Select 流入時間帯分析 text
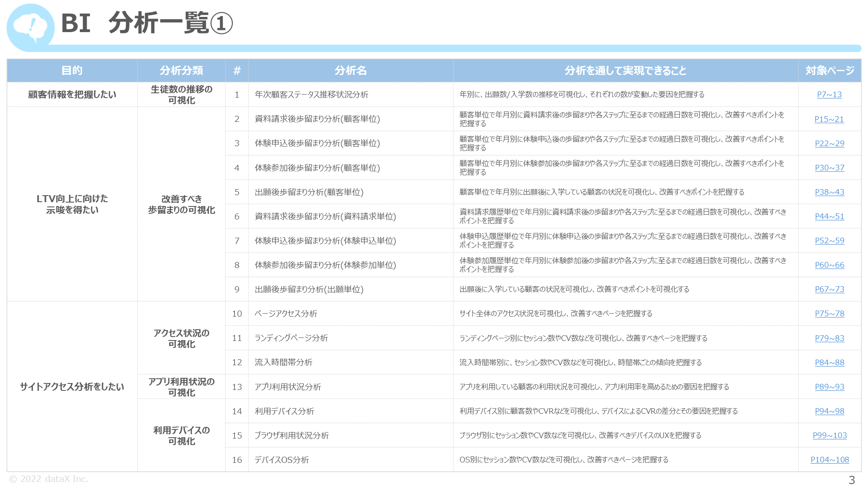Viewport: 868px width, 488px height. [x=283, y=362]
